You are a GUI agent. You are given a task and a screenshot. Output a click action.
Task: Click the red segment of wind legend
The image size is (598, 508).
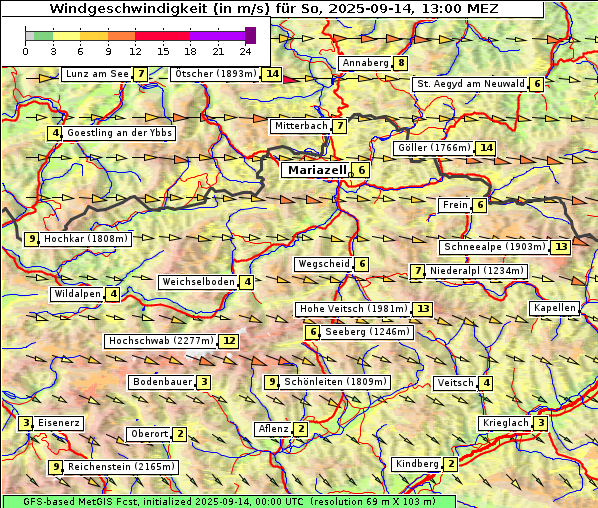pos(162,36)
